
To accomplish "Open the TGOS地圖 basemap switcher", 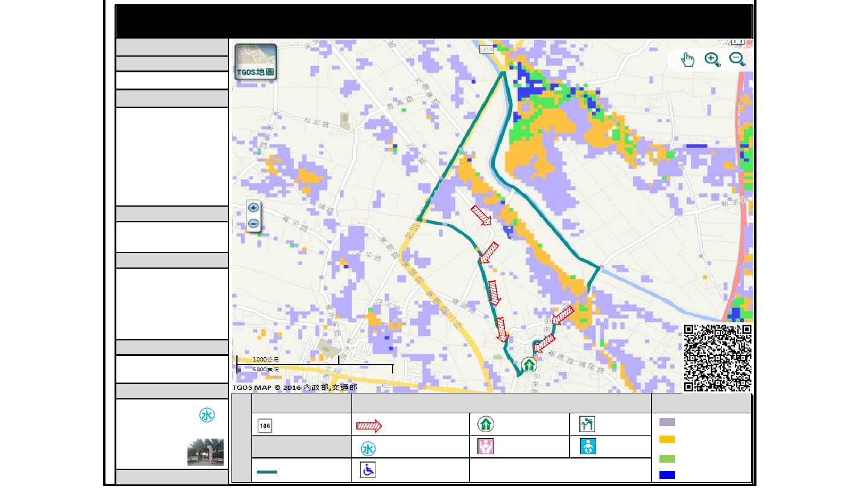I will coord(256,61).
